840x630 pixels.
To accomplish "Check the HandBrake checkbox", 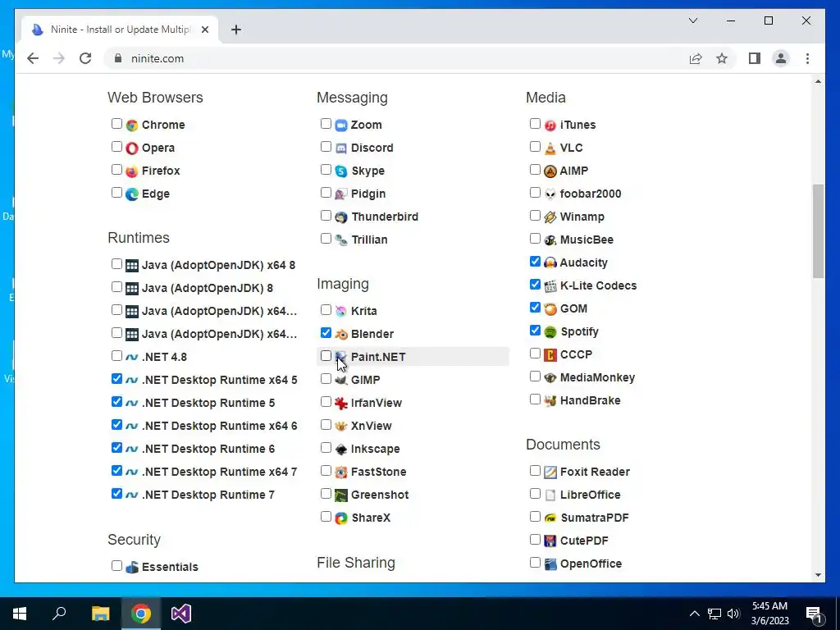I will pyautogui.click(x=535, y=399).
